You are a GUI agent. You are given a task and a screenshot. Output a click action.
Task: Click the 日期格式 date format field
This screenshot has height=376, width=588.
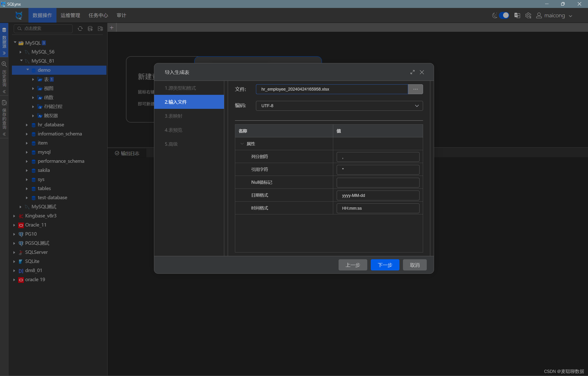378,195
